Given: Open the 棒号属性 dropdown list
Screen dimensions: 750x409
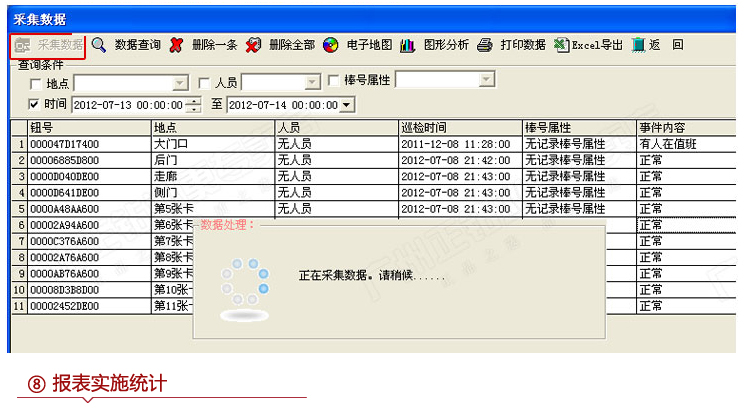Looking at the screenshot, I should (486, 79).
